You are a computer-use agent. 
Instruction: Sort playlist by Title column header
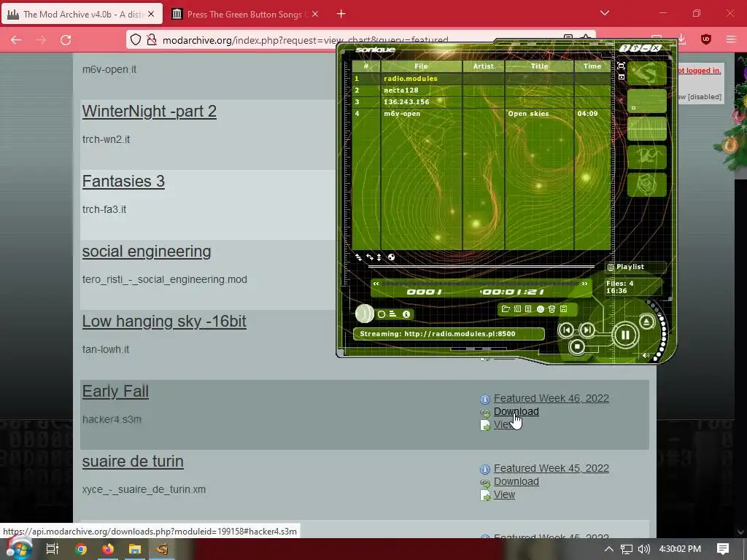point(539,66)
